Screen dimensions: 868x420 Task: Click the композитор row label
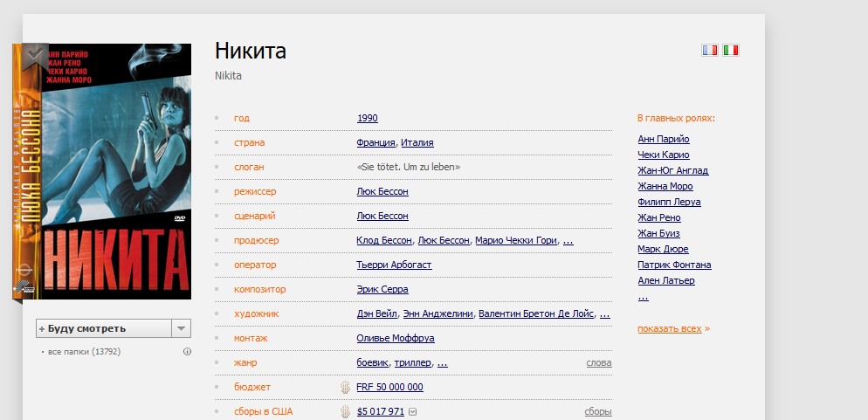click(x=260, y=289)
